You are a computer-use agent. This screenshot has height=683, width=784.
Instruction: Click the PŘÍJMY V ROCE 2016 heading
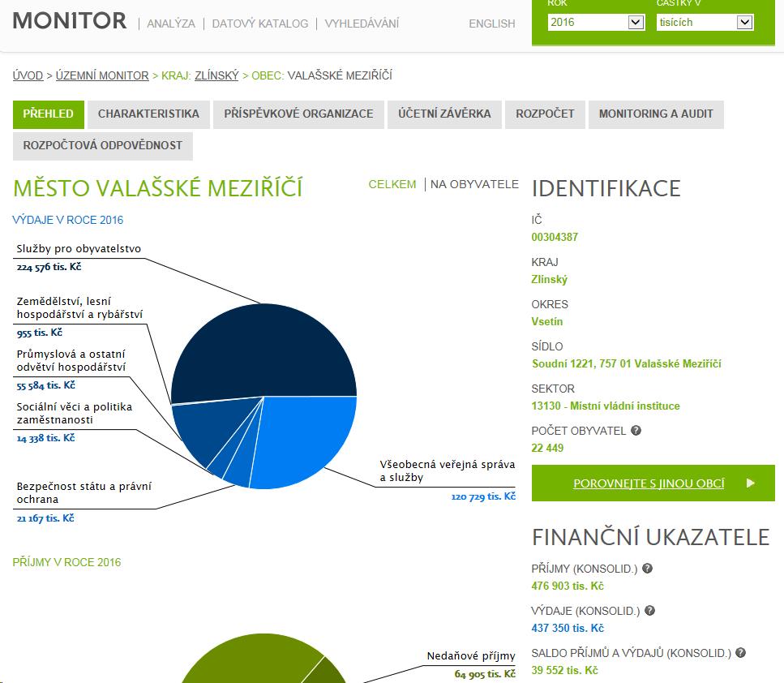pyautogui.click(x=66, y=562)
